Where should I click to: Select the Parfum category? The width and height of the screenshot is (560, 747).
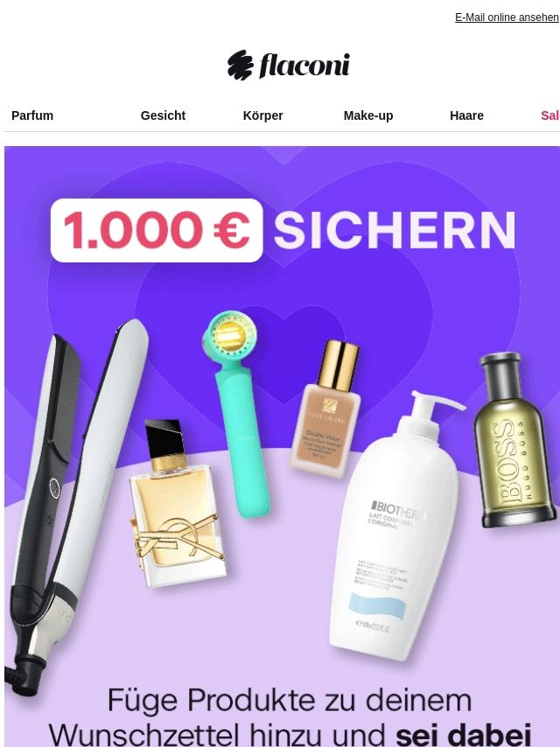32,115
